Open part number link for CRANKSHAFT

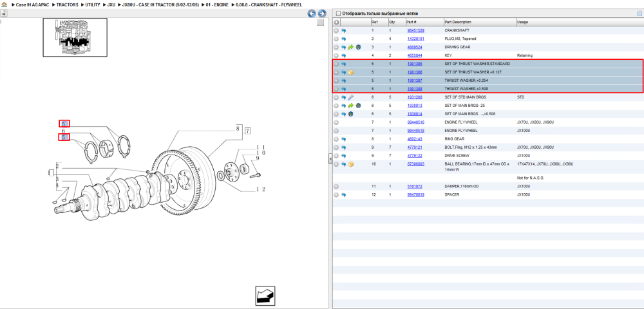415,31
